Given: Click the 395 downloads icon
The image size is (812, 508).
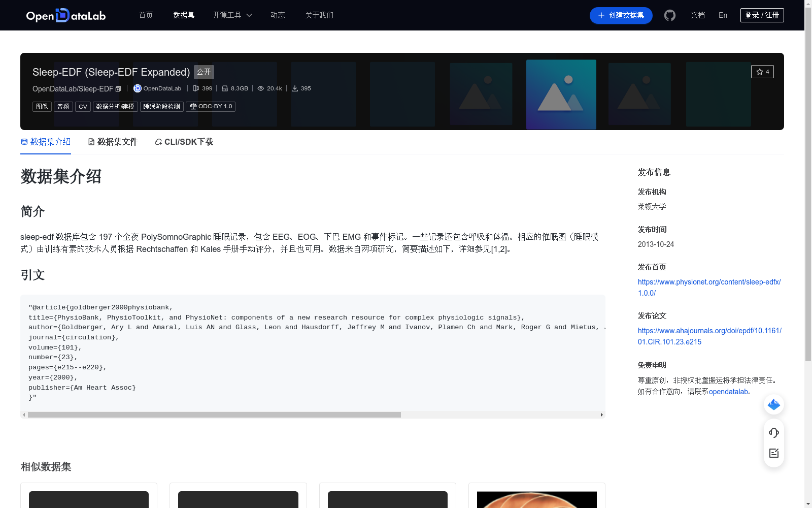Looking at the screenshot, I should (x=295, y=88).
